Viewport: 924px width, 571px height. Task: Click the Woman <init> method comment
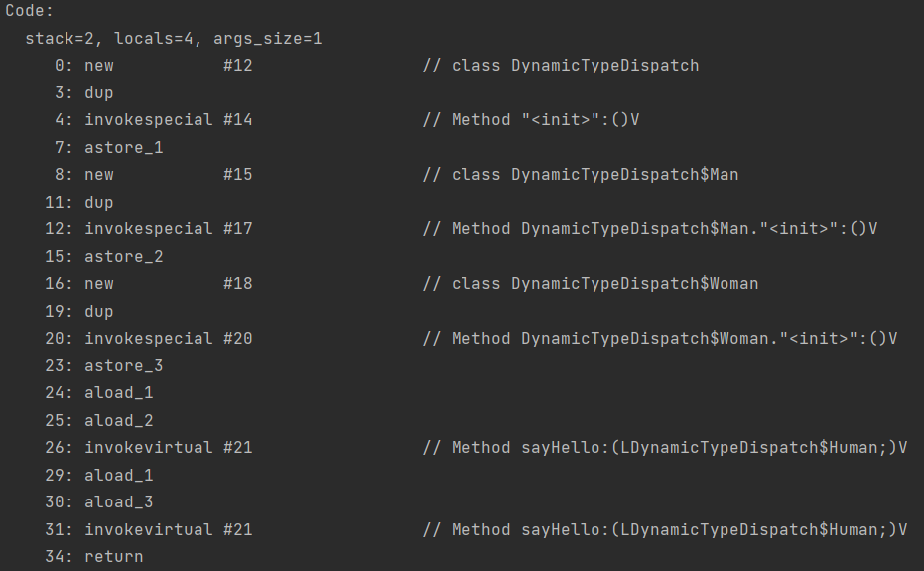tap(660, 339)
